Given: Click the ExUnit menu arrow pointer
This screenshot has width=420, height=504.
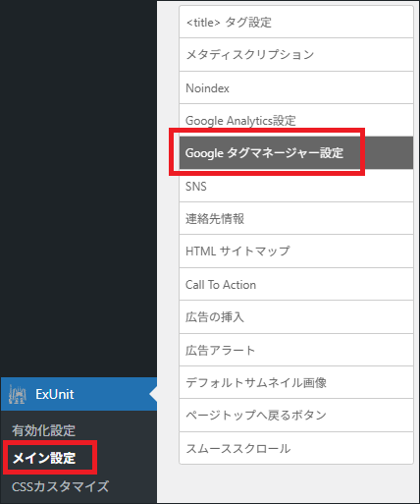Looking at the screenshot, I should point(153,394).
